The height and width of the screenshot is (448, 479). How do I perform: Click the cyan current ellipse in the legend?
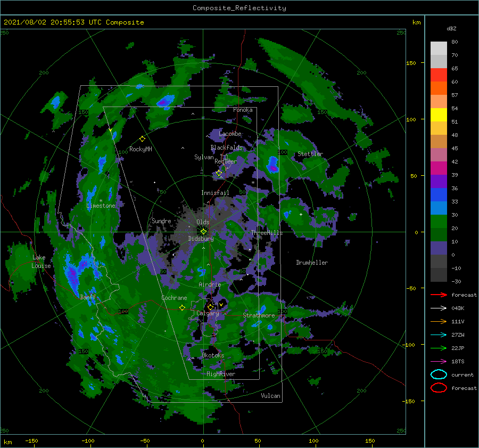tap(439, 374)
